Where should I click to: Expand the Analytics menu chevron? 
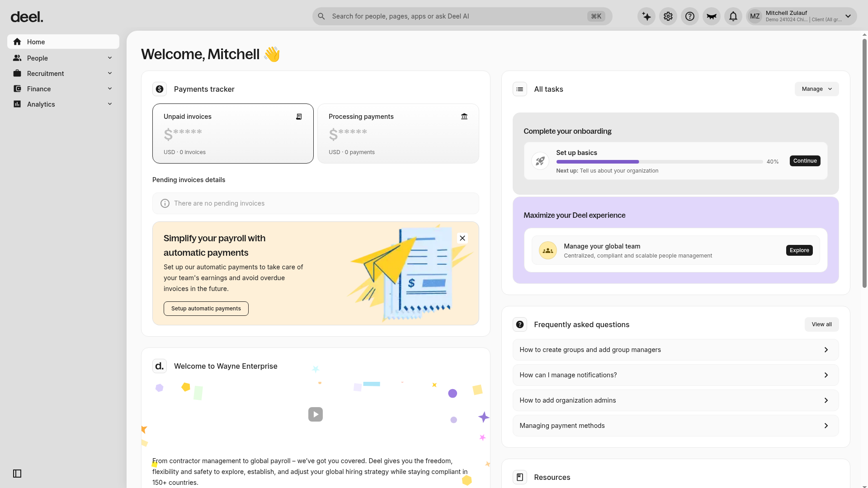pyautogui.click(x=110, y=104)
